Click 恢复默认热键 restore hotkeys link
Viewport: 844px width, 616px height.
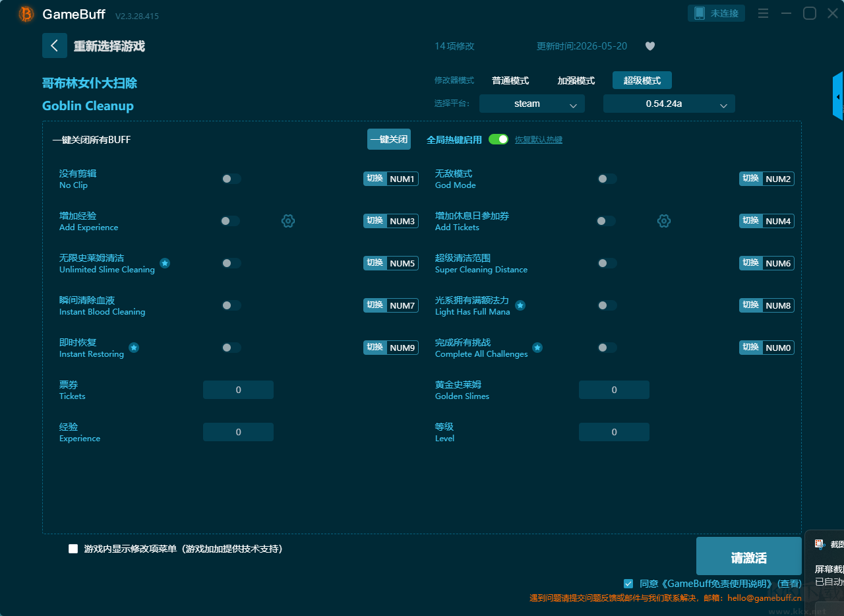click(539, 140)
